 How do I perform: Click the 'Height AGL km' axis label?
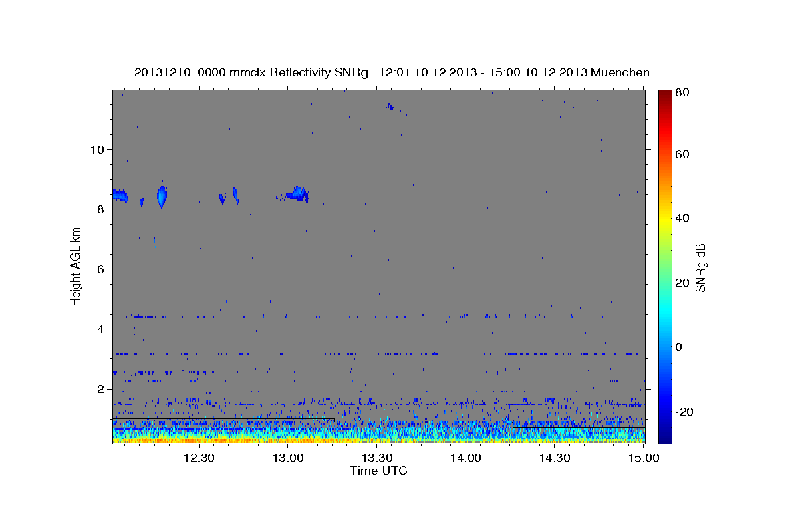point(76,266)
